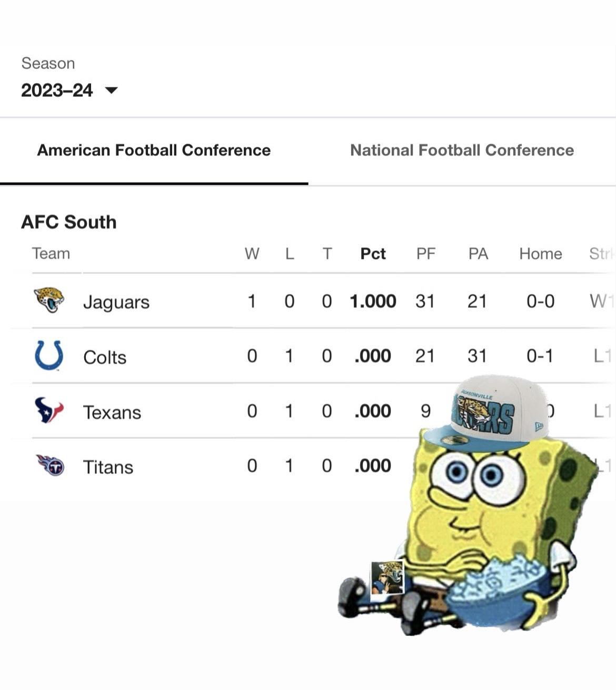Click the Home record column header
Image resolution: width=616 pixels, height=690 pixels.
[x=540, y=254]
